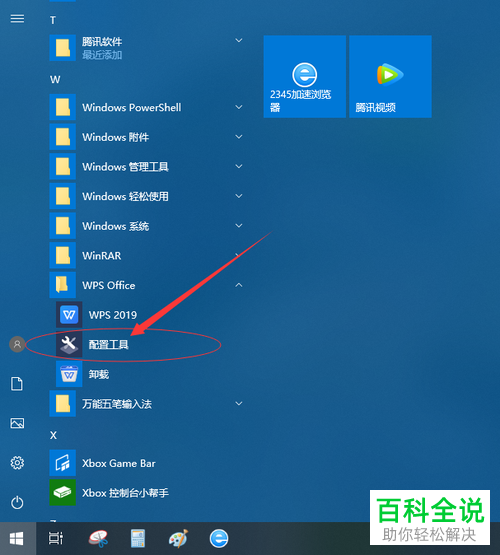This screenshot has height=555, width=500.
Task: Open Xbox 控制台小帮手 green icon
Action: click(63, 492)
